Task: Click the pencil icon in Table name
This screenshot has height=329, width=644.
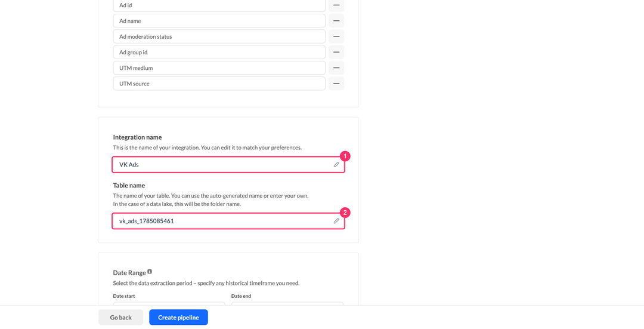Action: [x=336, y=221]
